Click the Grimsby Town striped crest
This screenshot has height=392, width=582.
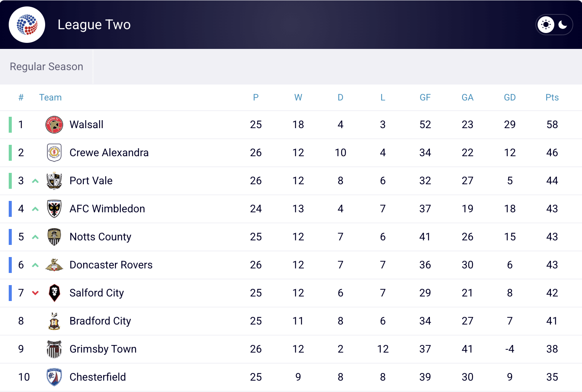coord(54,349)
